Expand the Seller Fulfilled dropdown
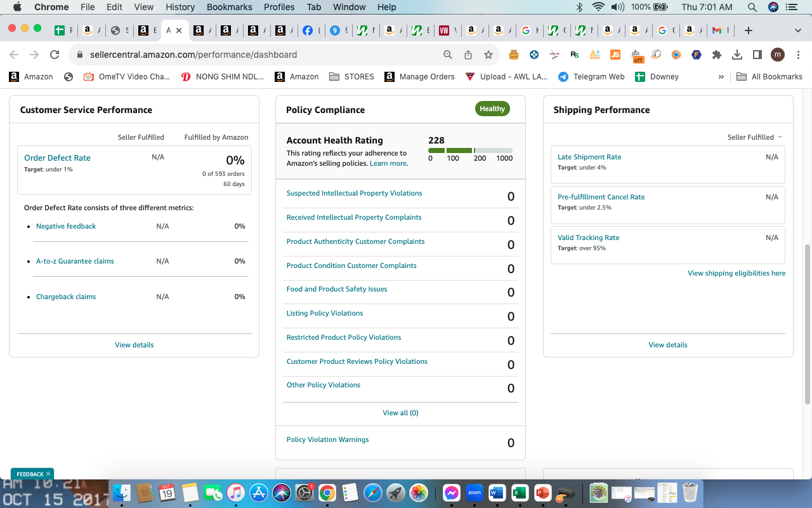 755,137
